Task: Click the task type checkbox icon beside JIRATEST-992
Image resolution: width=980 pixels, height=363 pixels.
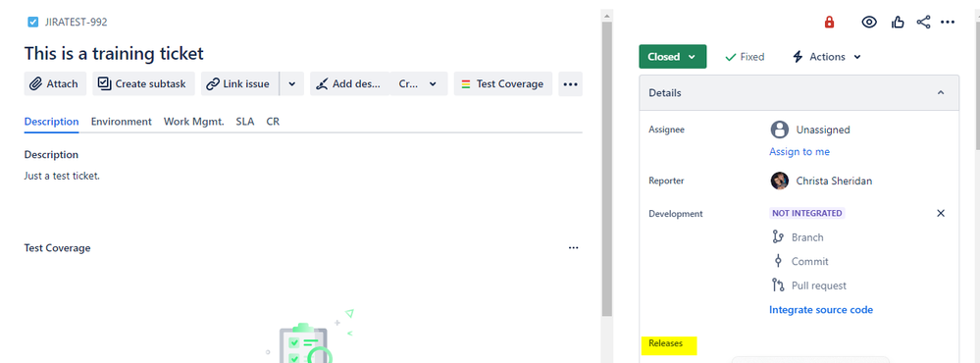Action: [x=33, y=22]
